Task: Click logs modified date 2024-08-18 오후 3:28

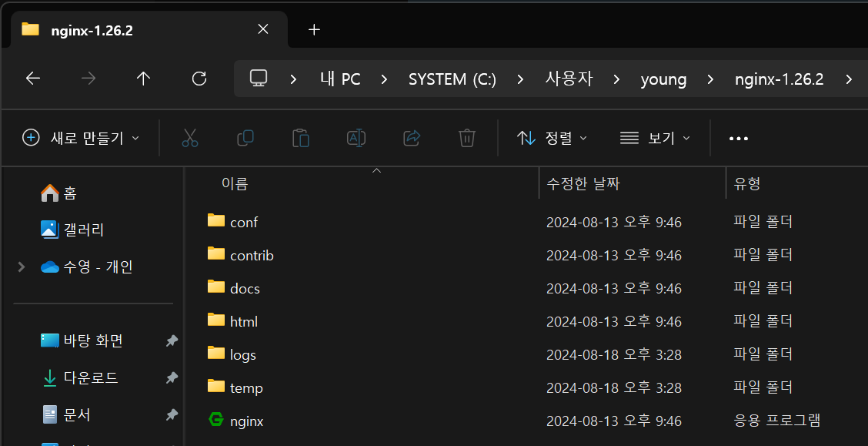Action: click(x=614, y=354)
